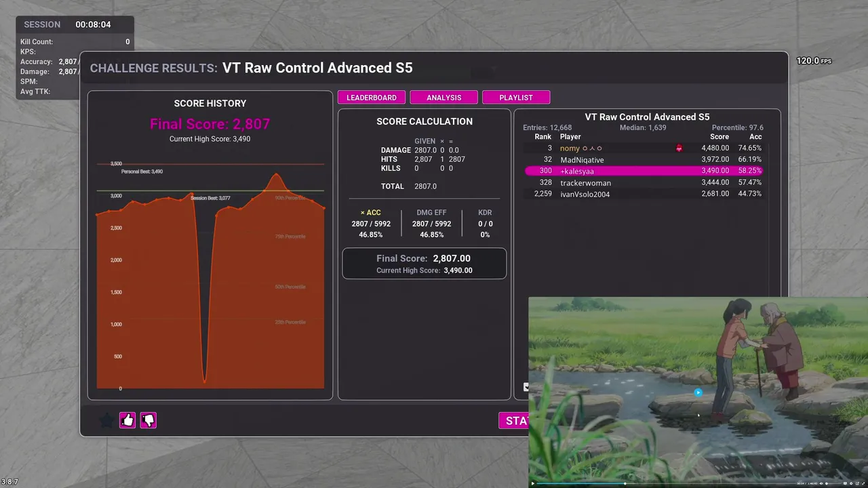Click the Acc column header
868x488 pixels.
(755, 137)
